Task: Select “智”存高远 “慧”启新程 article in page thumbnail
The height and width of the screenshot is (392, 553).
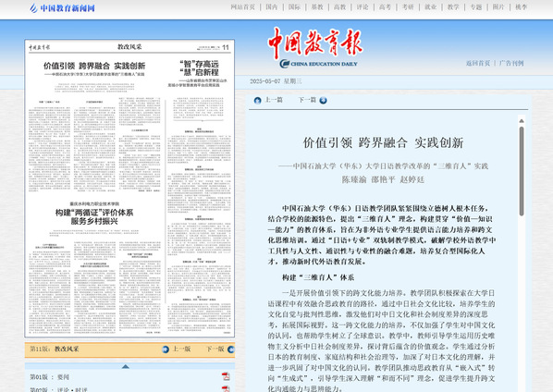Action: [199, 68]
